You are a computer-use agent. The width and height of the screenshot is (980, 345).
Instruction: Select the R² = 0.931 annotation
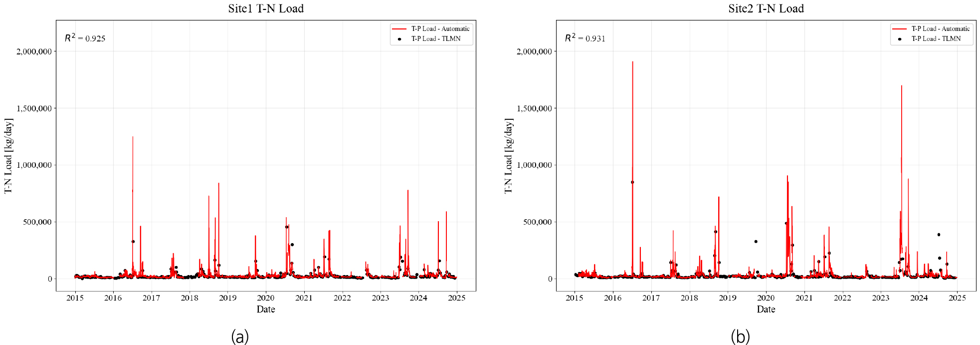tap(585, 38)
